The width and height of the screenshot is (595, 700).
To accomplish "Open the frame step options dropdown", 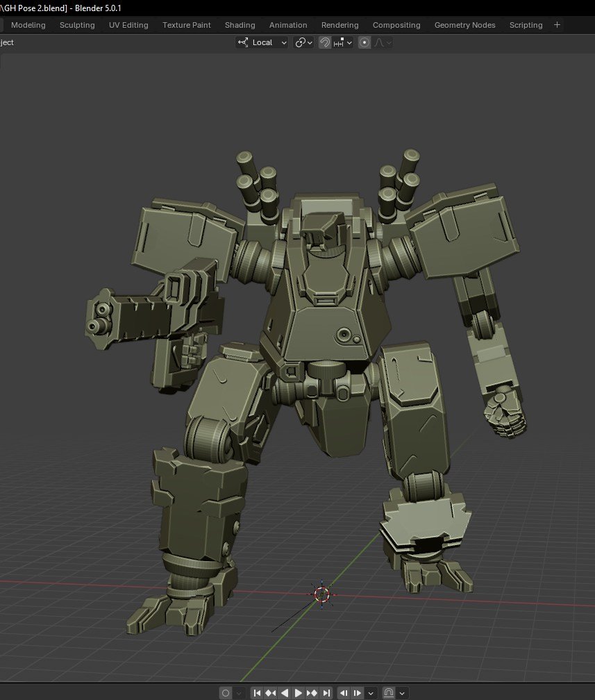I will click(x=371, y=693).
